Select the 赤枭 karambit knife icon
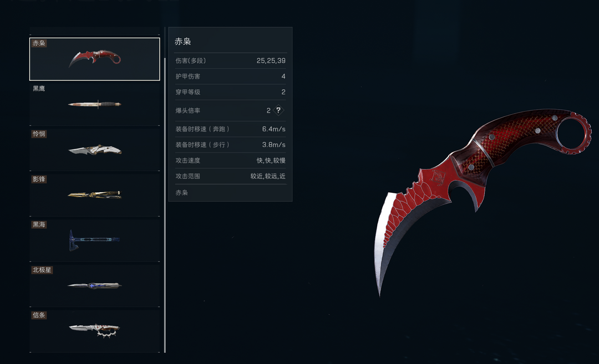The width and height of the screenshot is (599, 364). click(95, 58)
